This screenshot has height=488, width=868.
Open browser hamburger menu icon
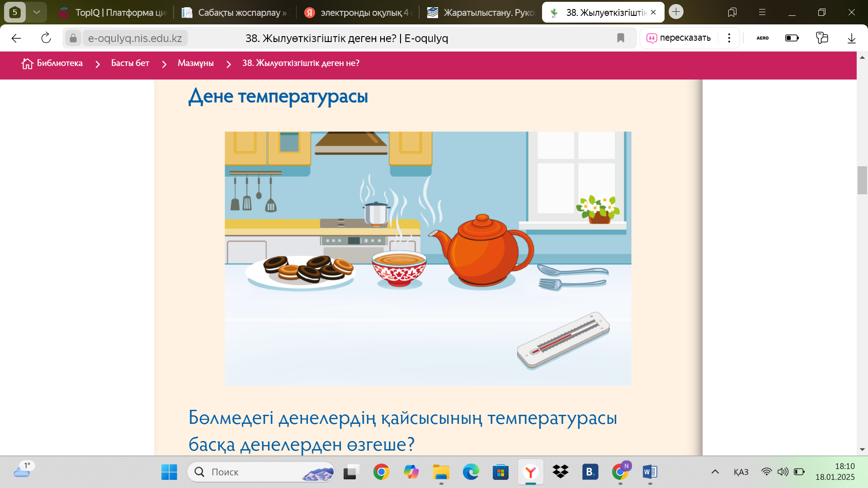pyautogui.click(x=762, y=12)
